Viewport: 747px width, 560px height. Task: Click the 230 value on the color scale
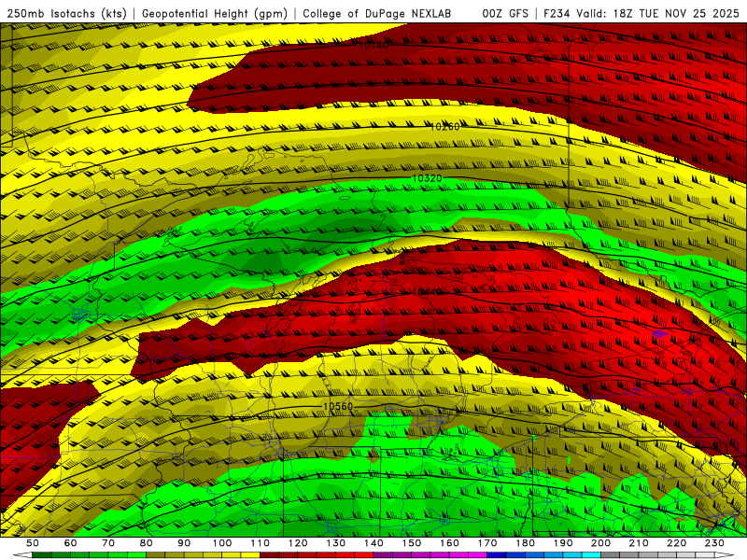[x=715, y=543]
